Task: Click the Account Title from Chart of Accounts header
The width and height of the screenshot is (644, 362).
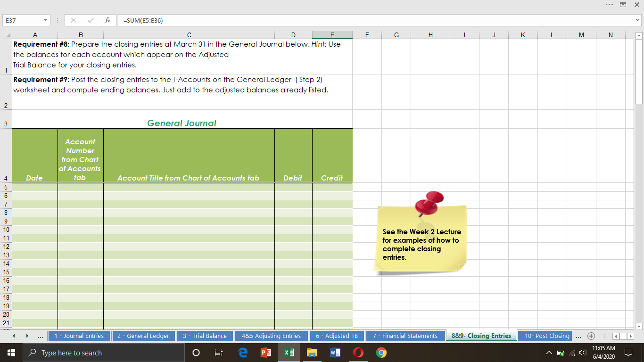Action: [x=189, y=156]
